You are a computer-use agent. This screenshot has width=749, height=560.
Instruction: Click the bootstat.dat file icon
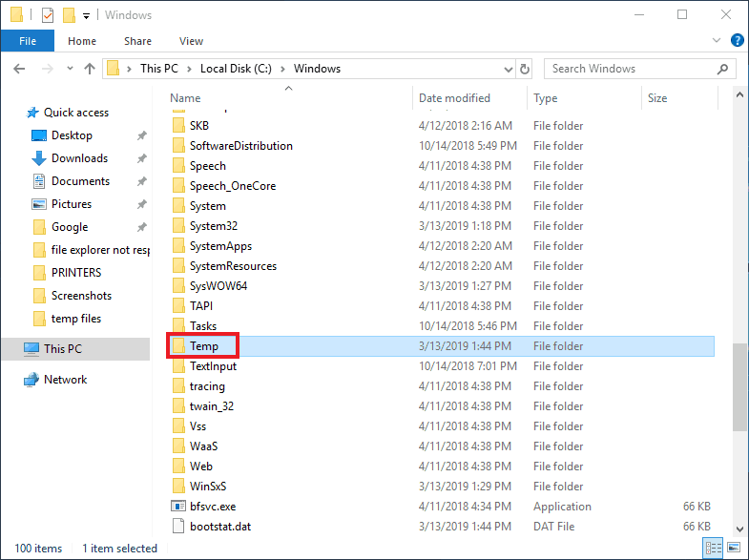[x=178, y=526]
